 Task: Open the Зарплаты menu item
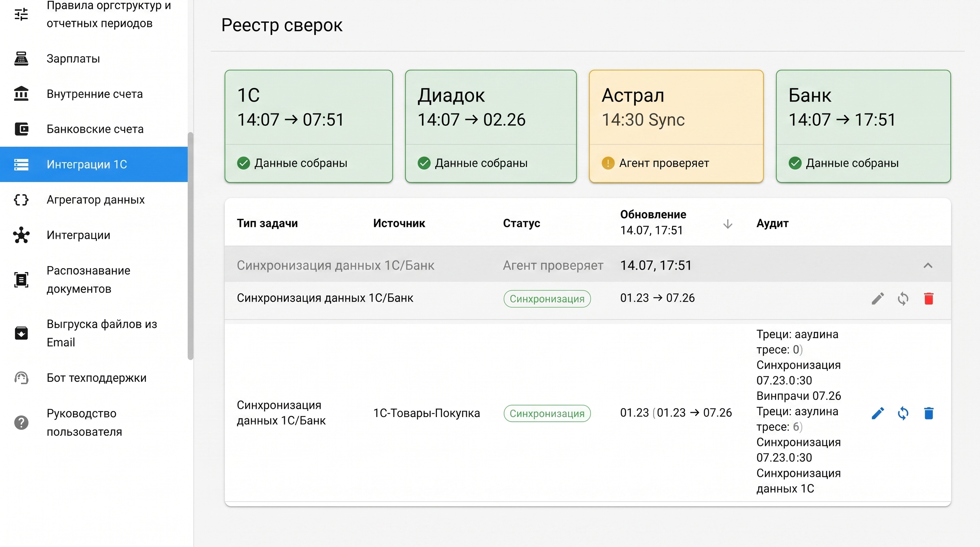(x=94, y=58)
